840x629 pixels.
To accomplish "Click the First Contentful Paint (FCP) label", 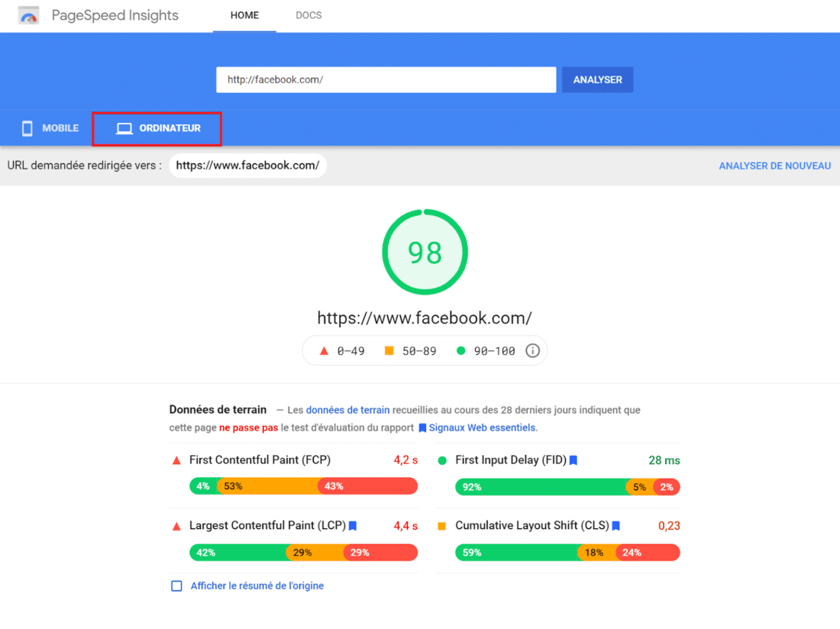I will pyautogui.click(x=260, y=460).
